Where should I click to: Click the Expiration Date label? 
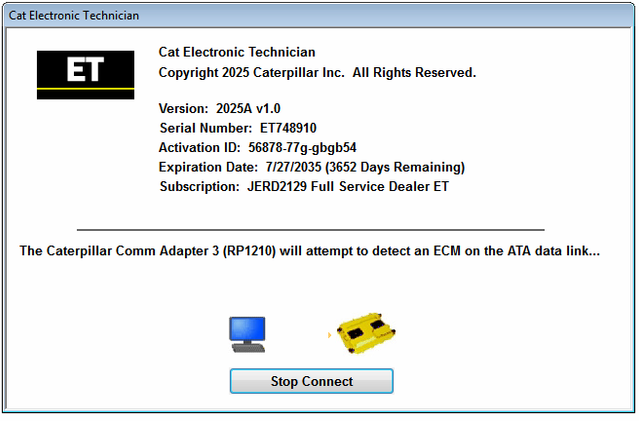tap(208, 167)
